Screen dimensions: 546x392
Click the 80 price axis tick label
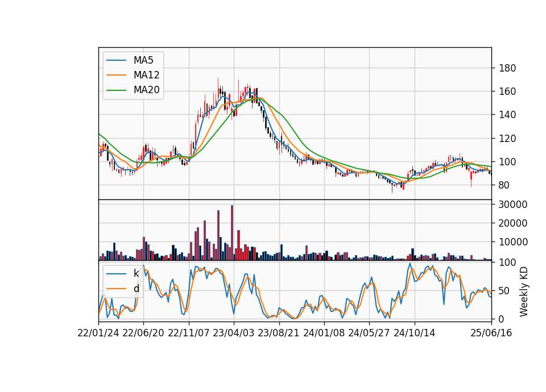tap(504, 185)
